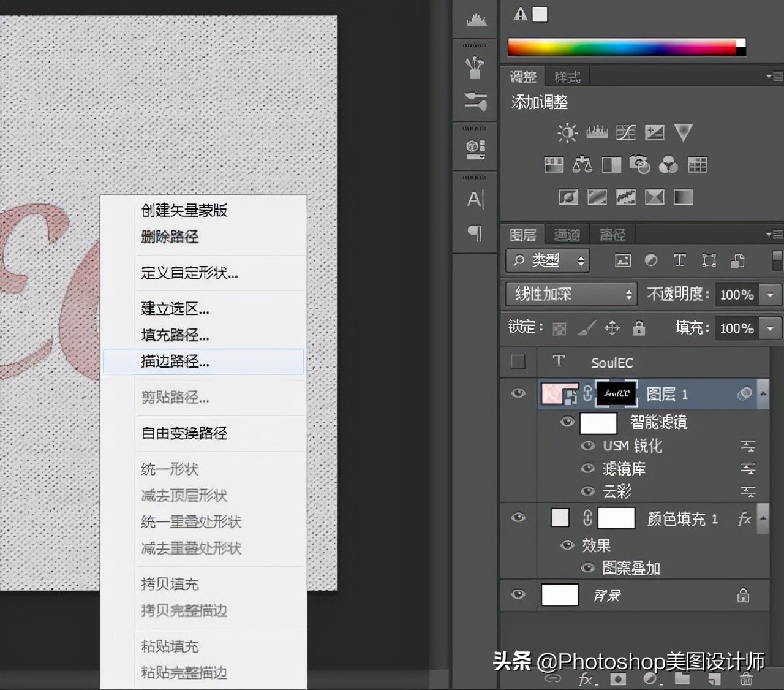
Task: Click the create new layer button
Action: click(x=714, y=679)
